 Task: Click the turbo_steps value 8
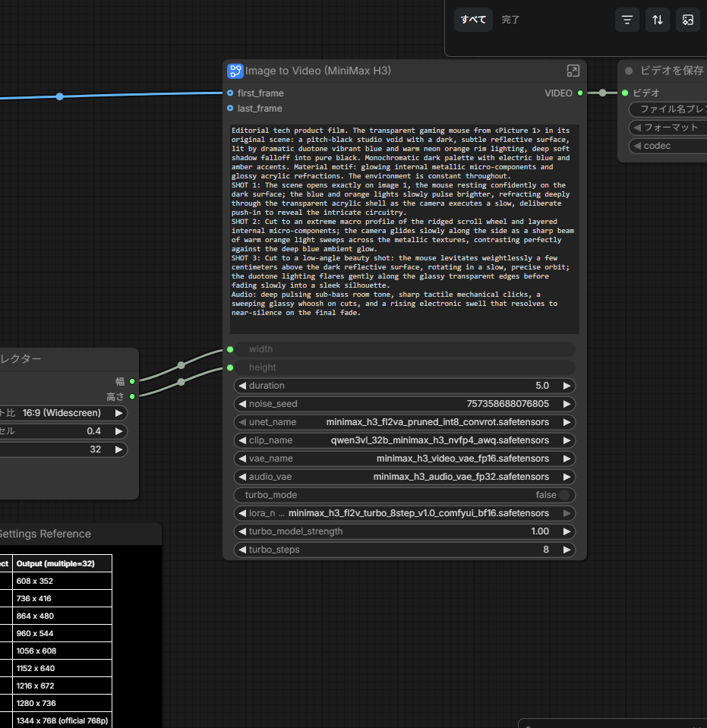546,550
